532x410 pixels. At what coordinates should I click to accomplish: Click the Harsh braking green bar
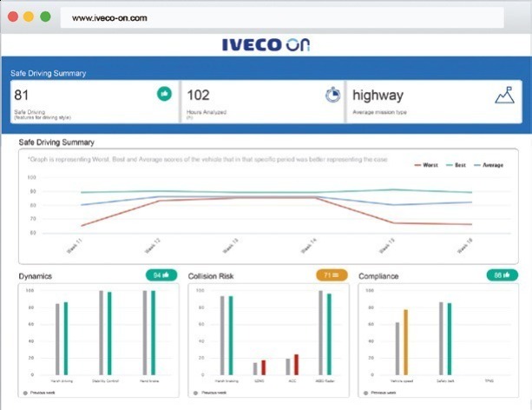(231, 335)
